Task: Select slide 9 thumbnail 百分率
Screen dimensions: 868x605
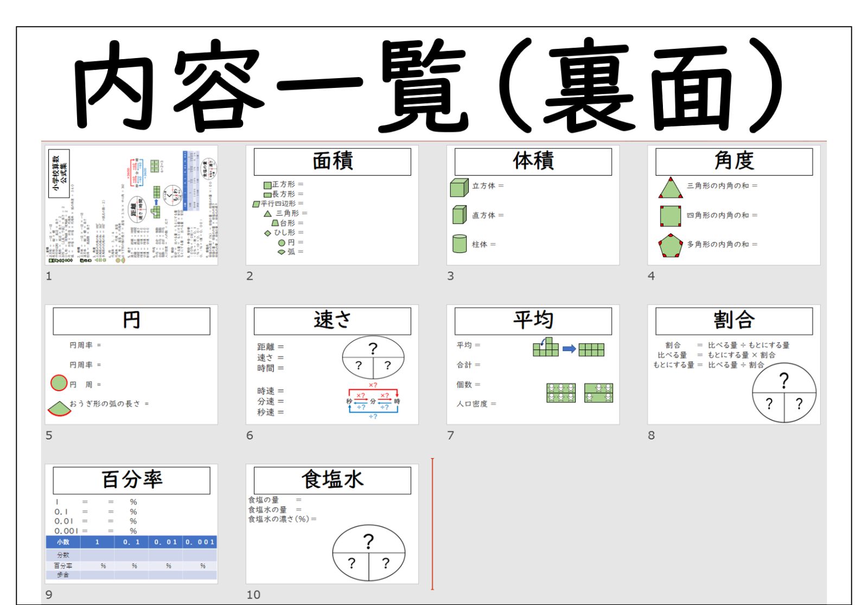Action: [x=131, y=524]
